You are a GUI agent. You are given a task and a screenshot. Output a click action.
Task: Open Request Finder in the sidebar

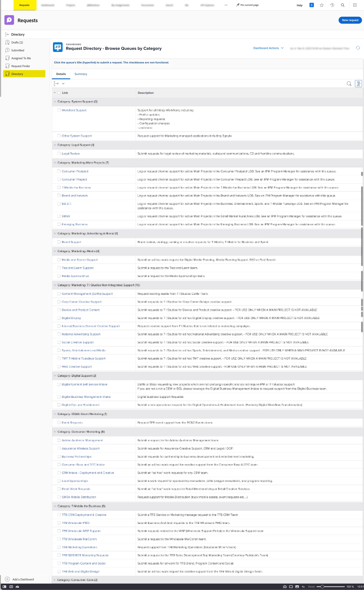[21, 66]
